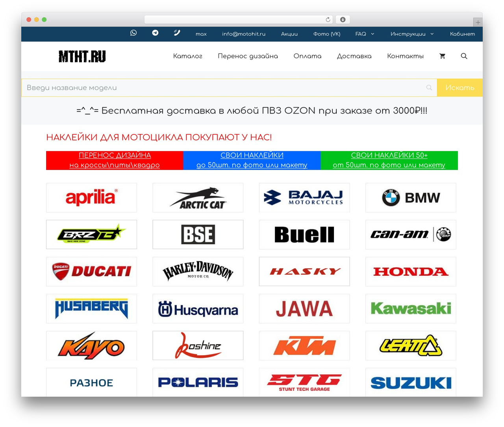504x427 pixels.
Task: Go to the Кабинет account link
Action: [x=463, y=34]
